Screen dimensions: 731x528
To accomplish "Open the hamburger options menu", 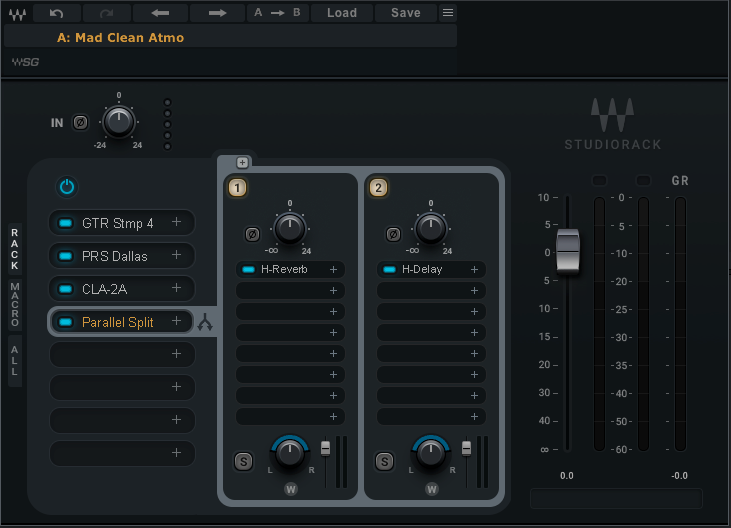I will tap(448, 13).
